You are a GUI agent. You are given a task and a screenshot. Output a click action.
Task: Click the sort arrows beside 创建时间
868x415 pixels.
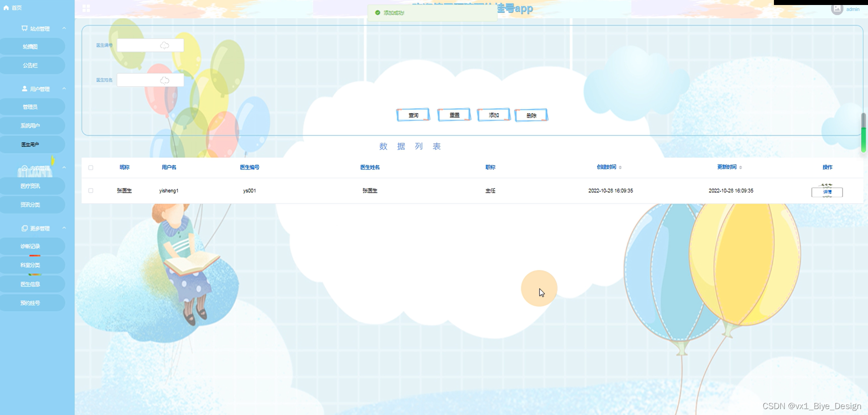click(x=620, y=167)
